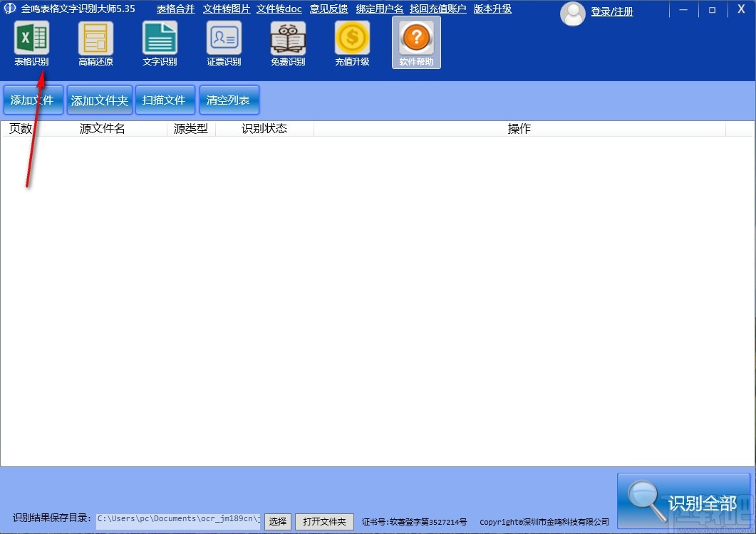Start recognition with 识别全部 magnifier button

pyautogui.click(x=683, y=501)
